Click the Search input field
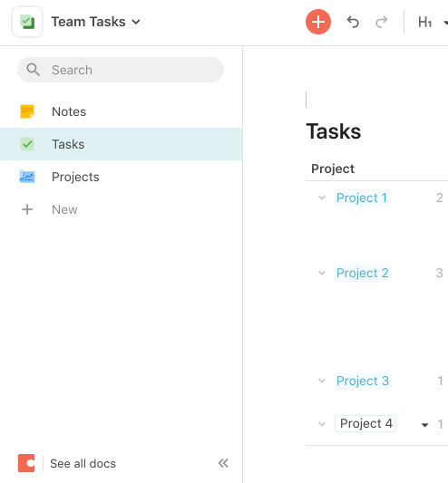This screenshot has height=483, width=448. point(121,70)
